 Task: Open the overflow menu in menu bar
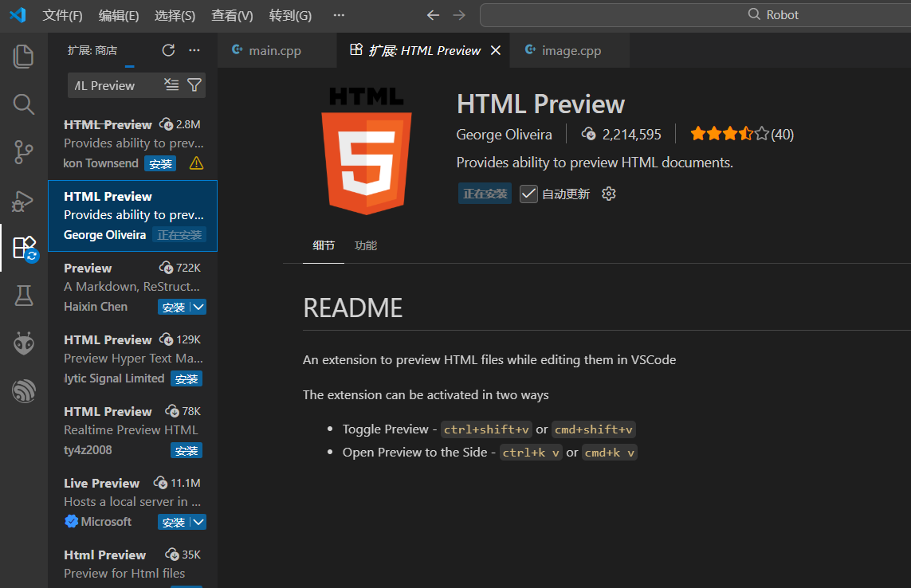pyautogui.click(x=339, y=15)
